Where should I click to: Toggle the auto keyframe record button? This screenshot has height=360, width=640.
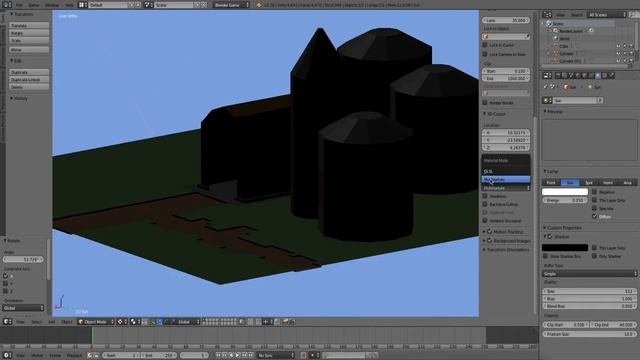pos(303,356)
